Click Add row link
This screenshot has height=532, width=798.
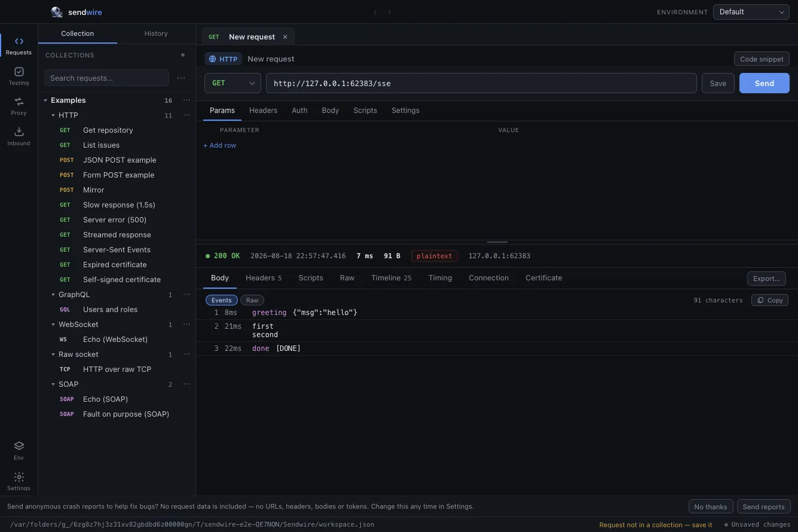point(220,145)
